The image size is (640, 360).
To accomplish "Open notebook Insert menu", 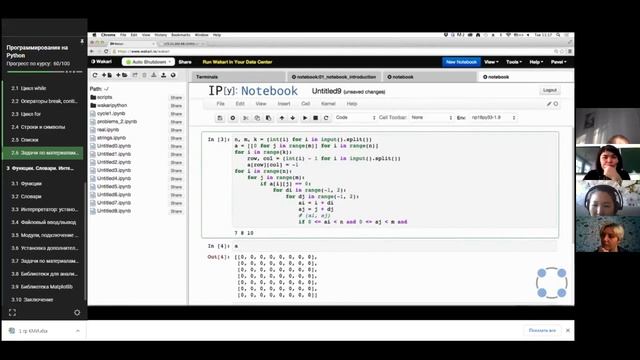I will [284, 104].
